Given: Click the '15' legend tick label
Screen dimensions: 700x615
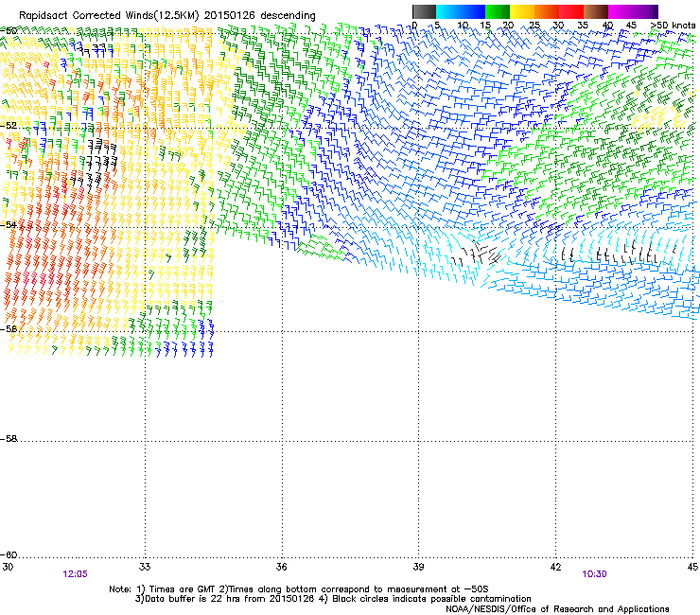Looking at the screenshot, I should (485, 26).
